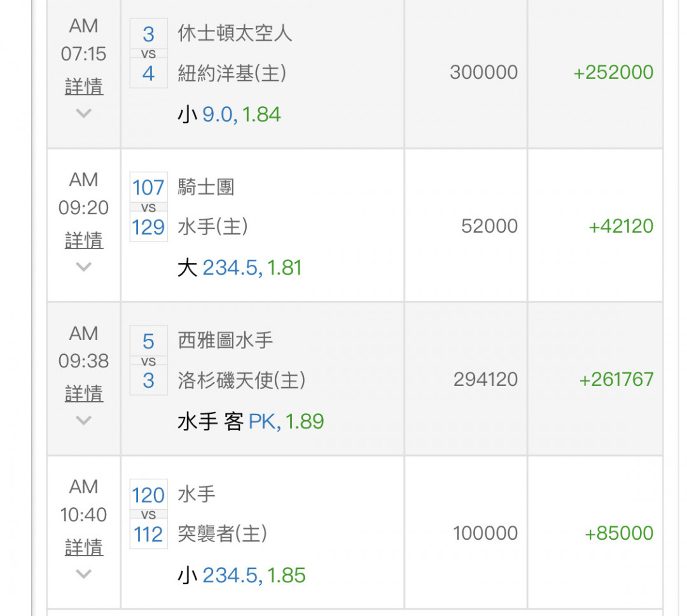
Task: Click the 107 vs 129 score box
Action: (148, 207)
